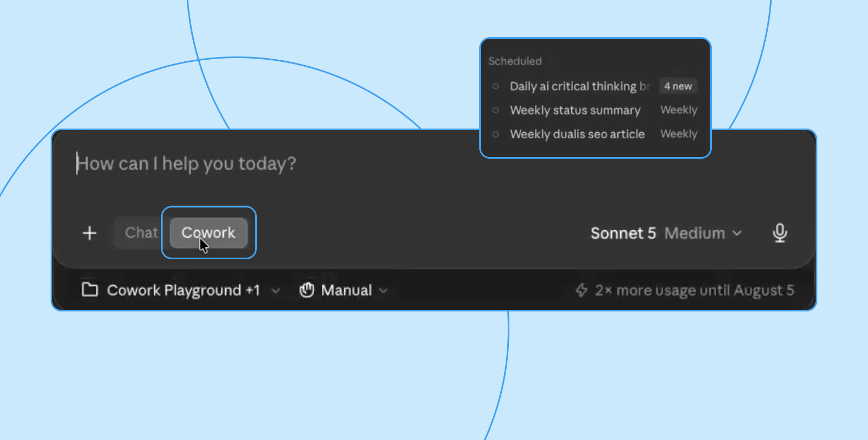Image resolution: width=868 pixels, height=440 pixels.
Task: Activate the microphone voice input icon
Action: click(780, 233)
